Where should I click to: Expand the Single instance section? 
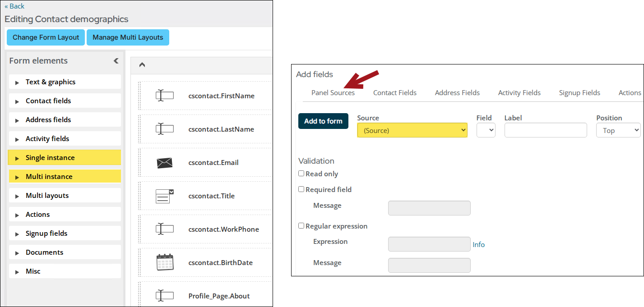tap(65, 158)
